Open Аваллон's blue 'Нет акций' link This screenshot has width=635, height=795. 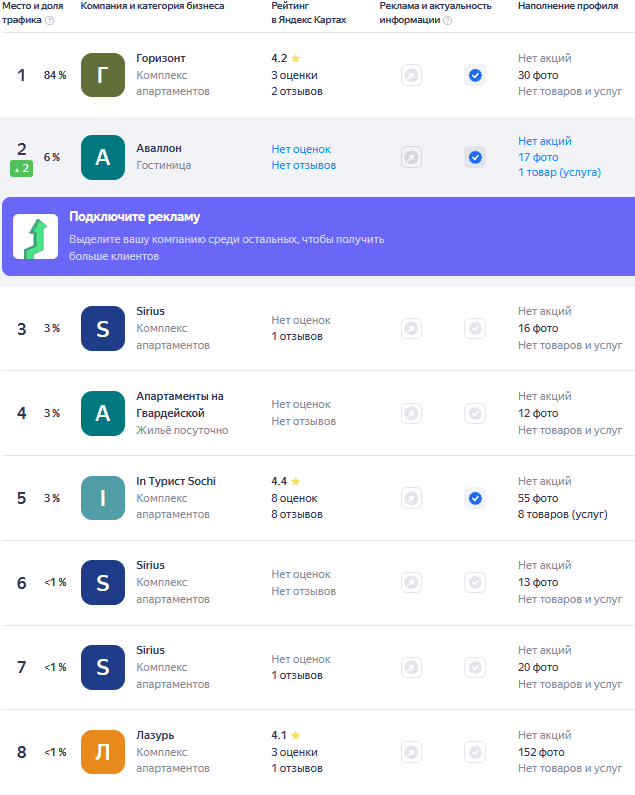pyautogui.click(x=545, y=141)
